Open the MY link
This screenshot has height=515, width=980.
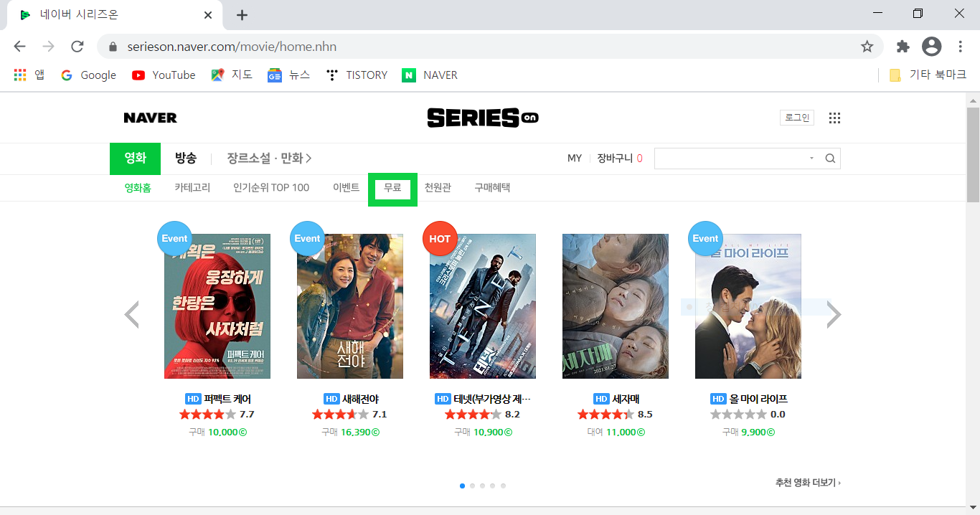pyautogui.click(x=575, y=159)
